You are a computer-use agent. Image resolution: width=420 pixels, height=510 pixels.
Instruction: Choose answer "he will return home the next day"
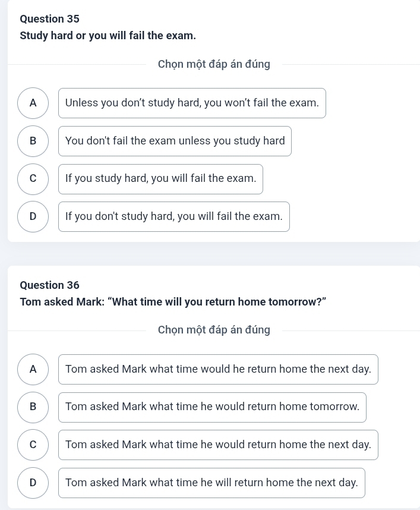click(211, 483)
